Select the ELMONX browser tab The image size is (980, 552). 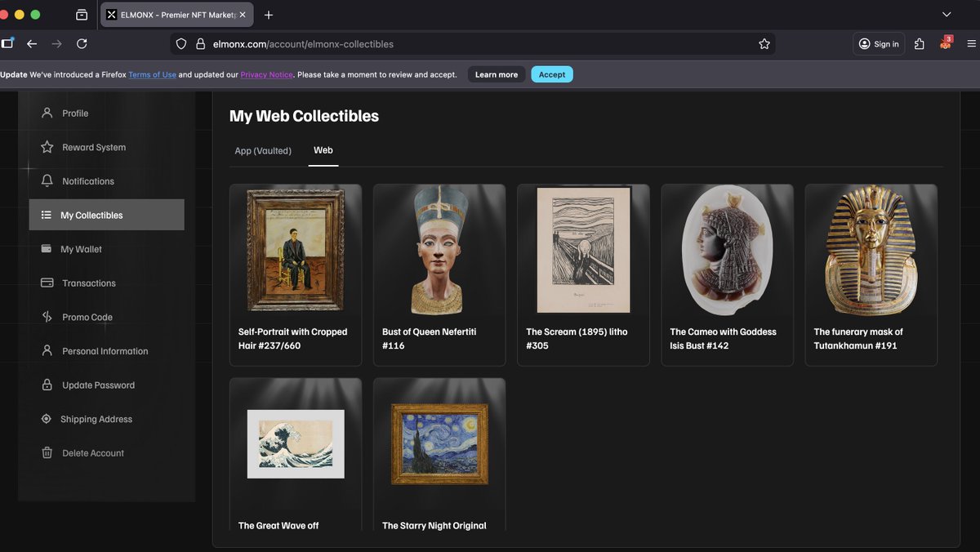point(176,15)
